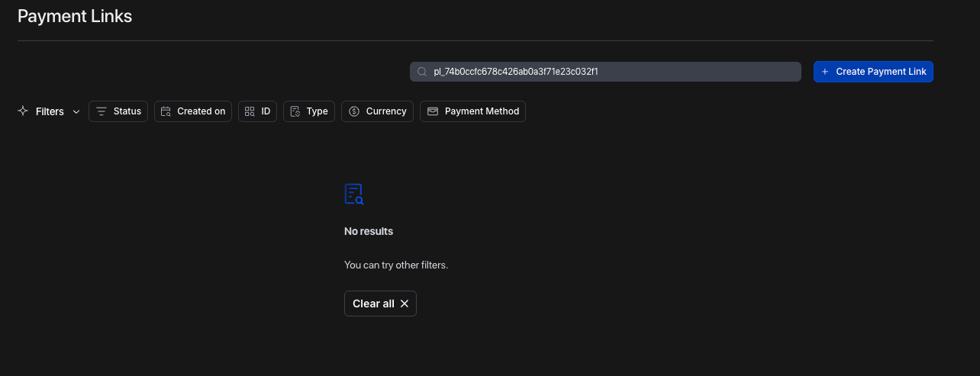Click the No results document search icon
The image size is (980, 376).
coord(354,194)
